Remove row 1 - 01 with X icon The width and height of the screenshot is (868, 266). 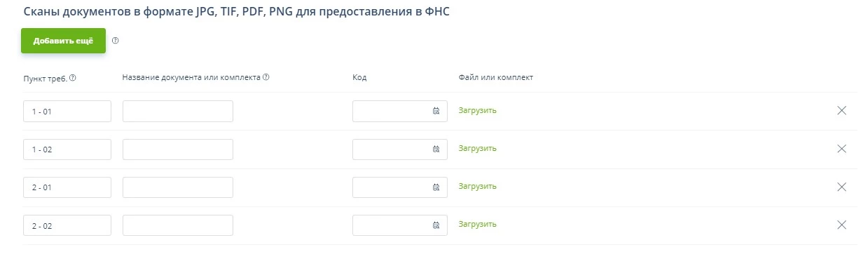tap(842, 110)
